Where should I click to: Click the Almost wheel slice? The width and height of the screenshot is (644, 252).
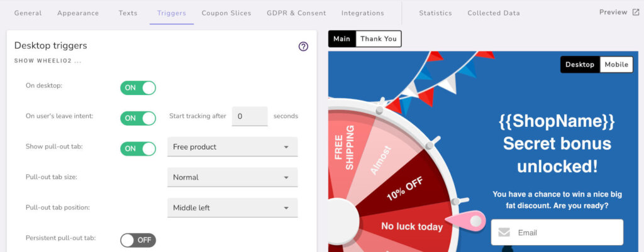point(380,160)
